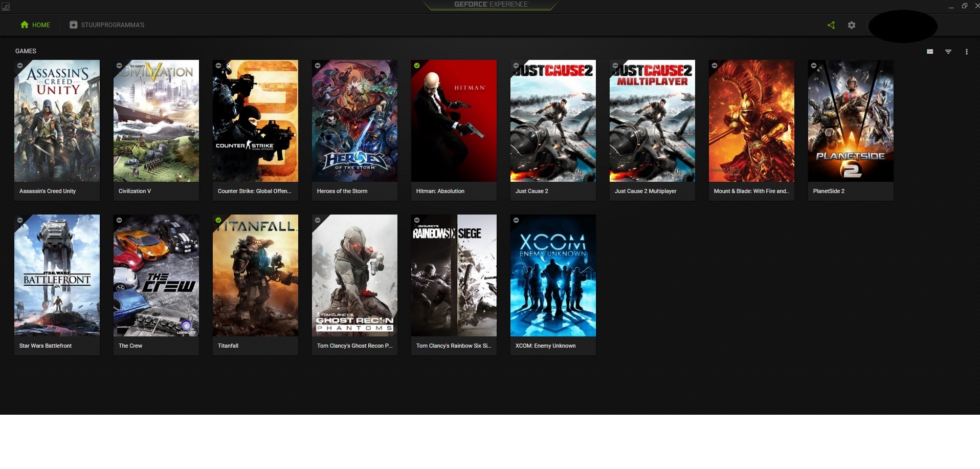Click the optimization status badge on Assassin's Creed Unity
Screen dimensions: 980x469
point(20,66)
